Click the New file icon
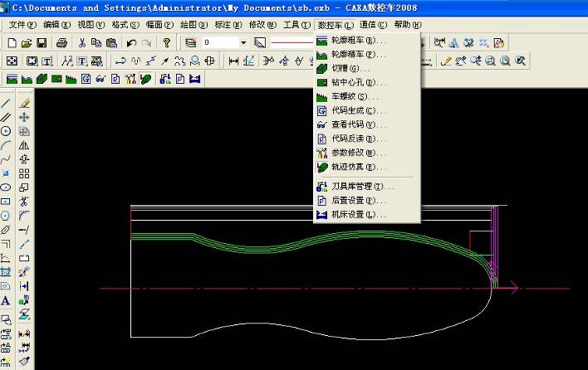The height and width of the screenshot is (370, 588). coord(11,42)
